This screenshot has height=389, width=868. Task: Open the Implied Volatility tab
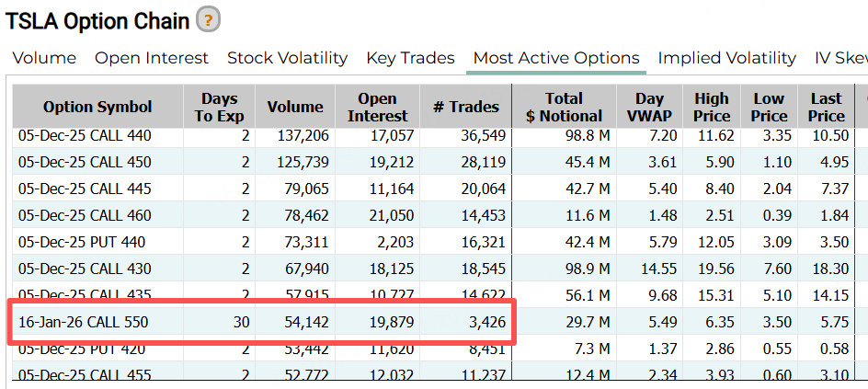(x=726, y=58)
